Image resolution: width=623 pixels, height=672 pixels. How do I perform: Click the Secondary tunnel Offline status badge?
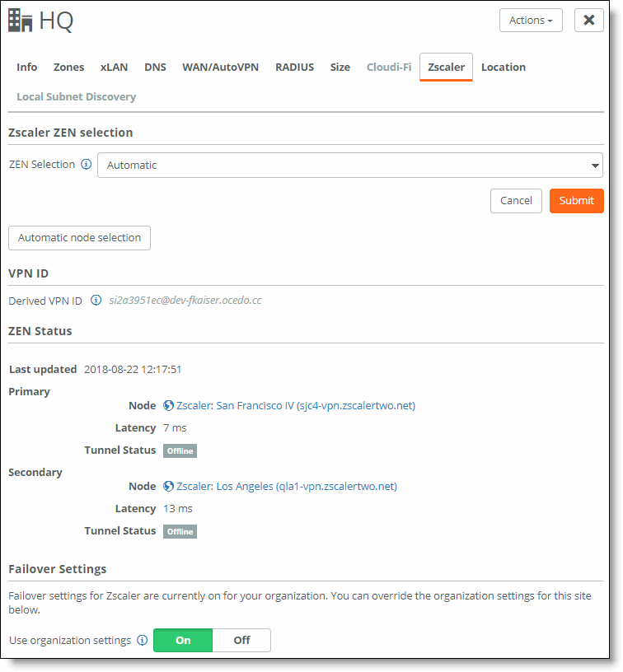coord(180,531)
